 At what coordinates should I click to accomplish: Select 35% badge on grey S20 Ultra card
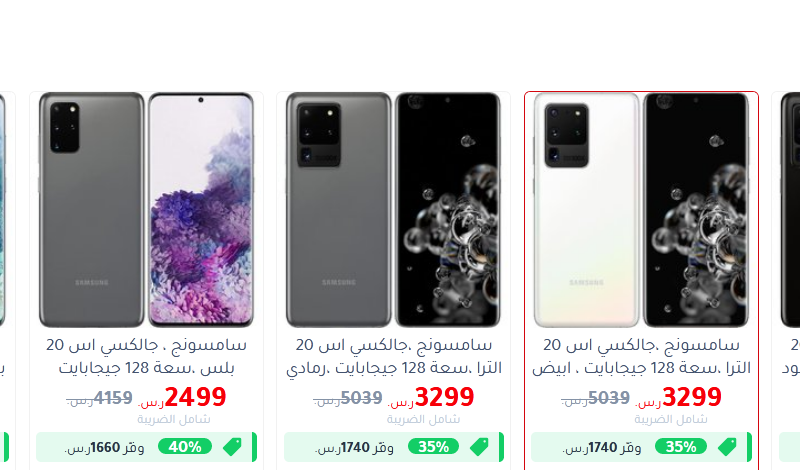click(x=433, y=447)
